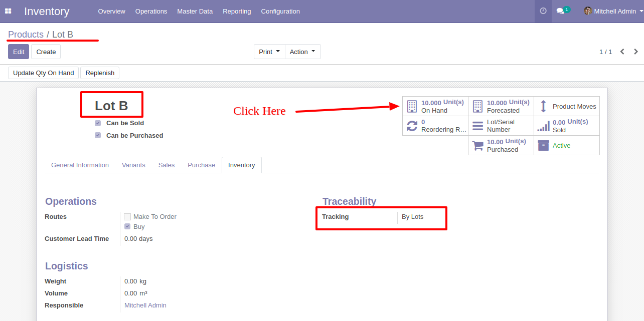Open Mitchell Admin responsible link
The image size is (644, 321).
tap(145, 305)
